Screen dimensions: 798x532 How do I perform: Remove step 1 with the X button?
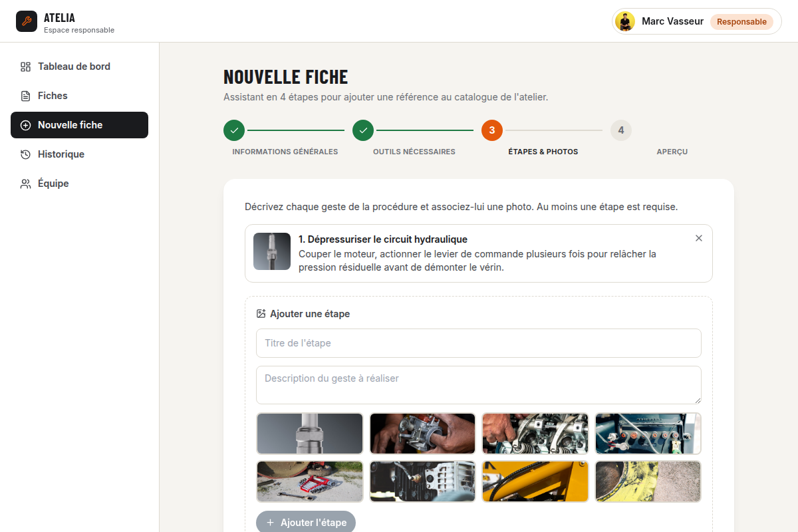click(x=698, y=238)
